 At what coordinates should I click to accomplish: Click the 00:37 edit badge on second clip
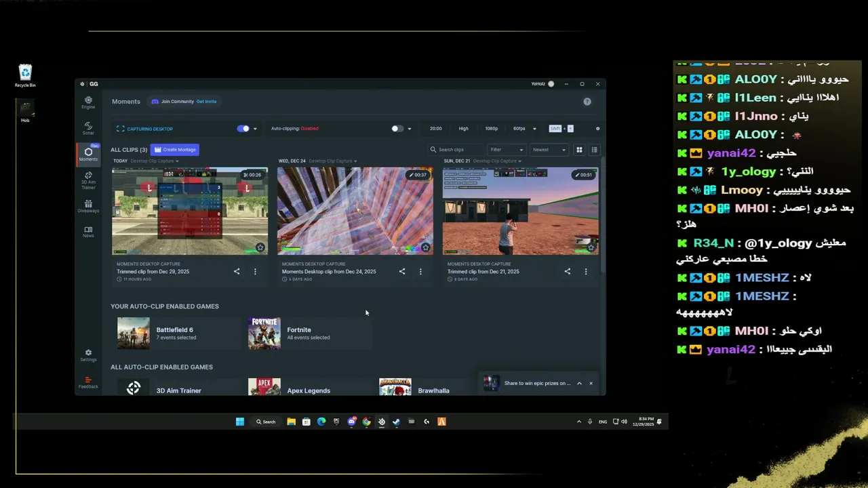[x=417, y=175]
